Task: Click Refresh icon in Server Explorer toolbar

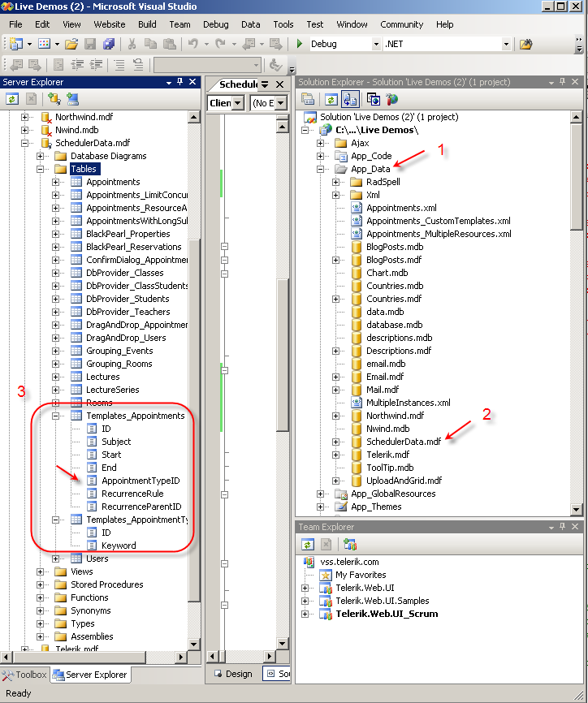Action: 11,99
